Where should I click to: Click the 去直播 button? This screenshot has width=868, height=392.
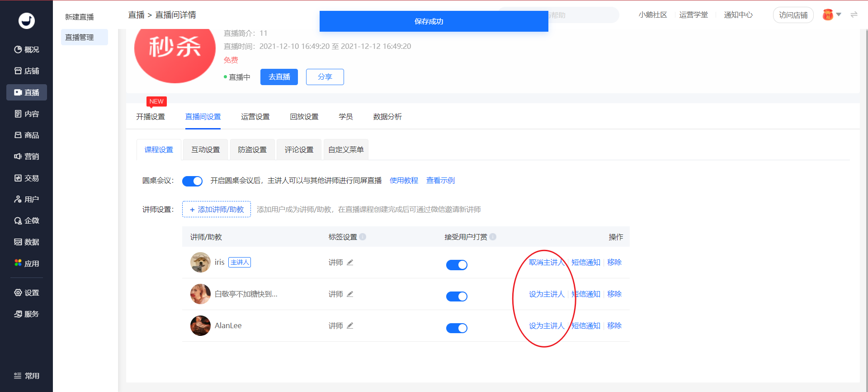pyautogui.click(x=279, y=77)
